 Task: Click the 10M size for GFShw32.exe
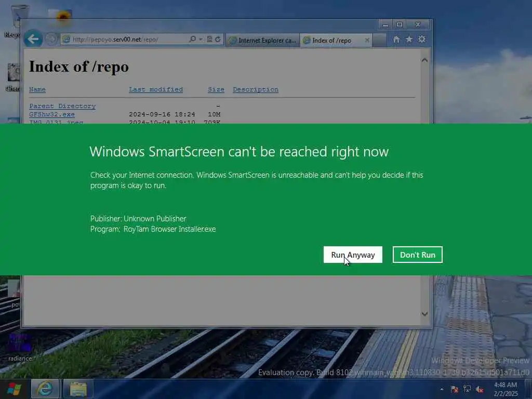pyautogui.click(x=214, y=114)
